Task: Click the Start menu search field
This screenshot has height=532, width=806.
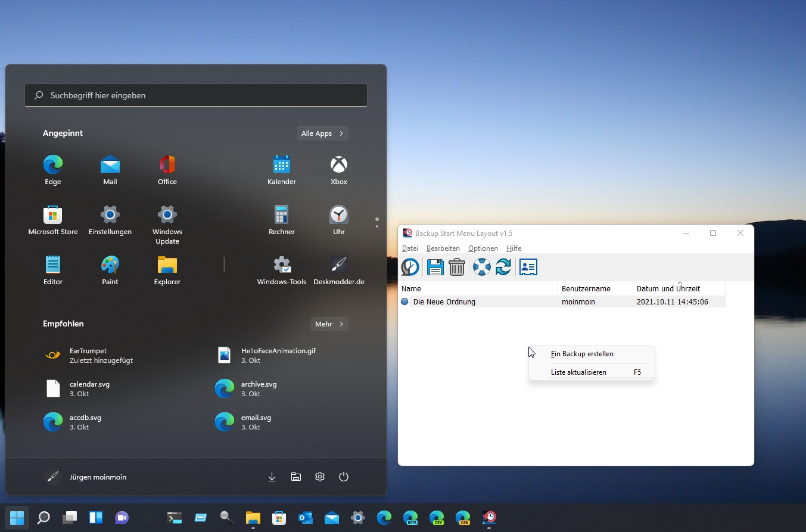Action: pyautogui.click(x=196, y=95)
